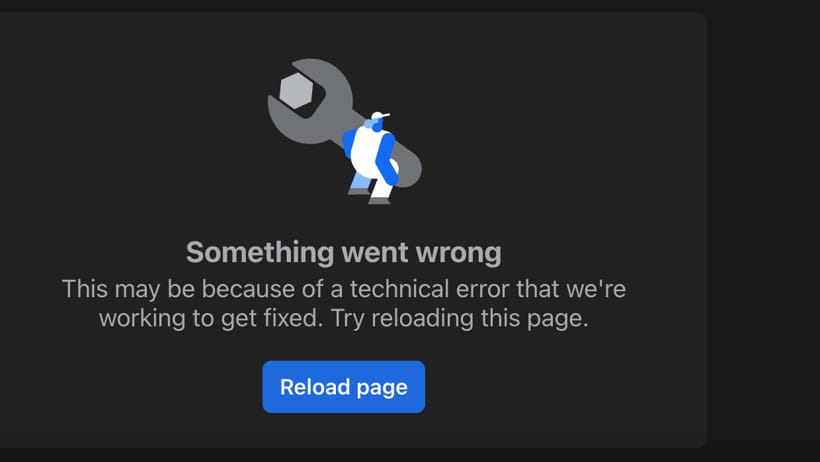The height and width of the screenshot is (462, 820).
Task: Click the worker's light blue leg
Action: [361, 182]
